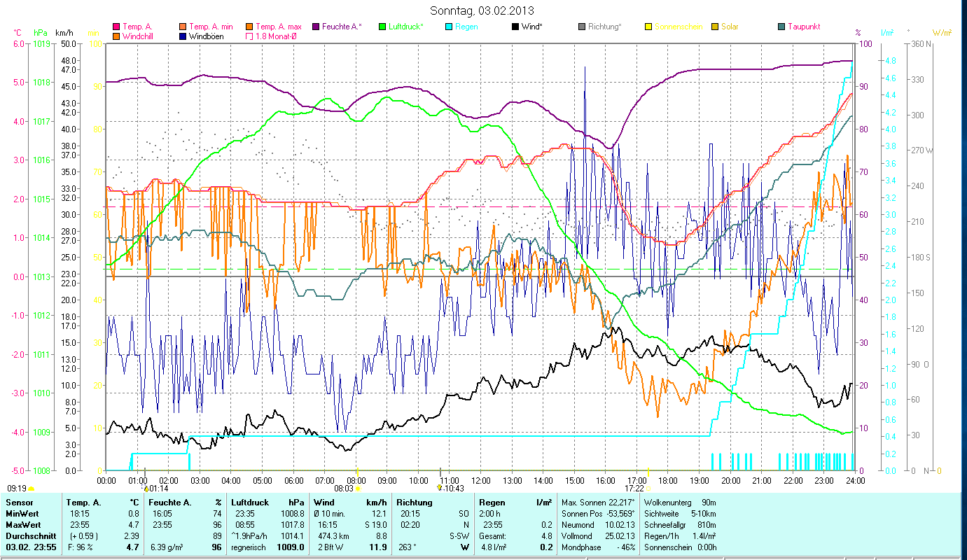Click the sunrise sun icon at 08:03
This screenshot has width=967, height=560.
pos(358,489)
